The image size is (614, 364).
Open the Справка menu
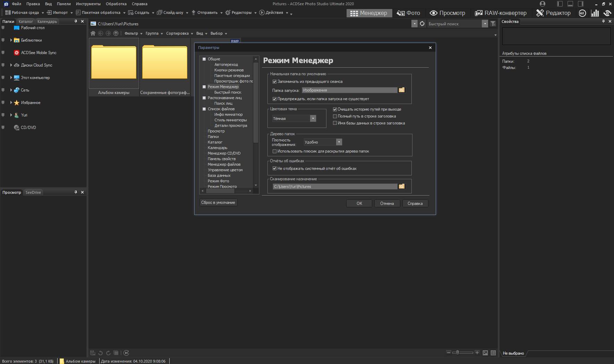(139, 4)
